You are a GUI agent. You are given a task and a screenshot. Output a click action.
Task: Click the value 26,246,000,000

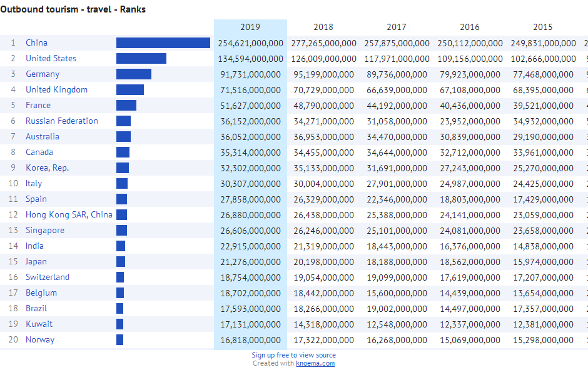click(x=323, y=231)
